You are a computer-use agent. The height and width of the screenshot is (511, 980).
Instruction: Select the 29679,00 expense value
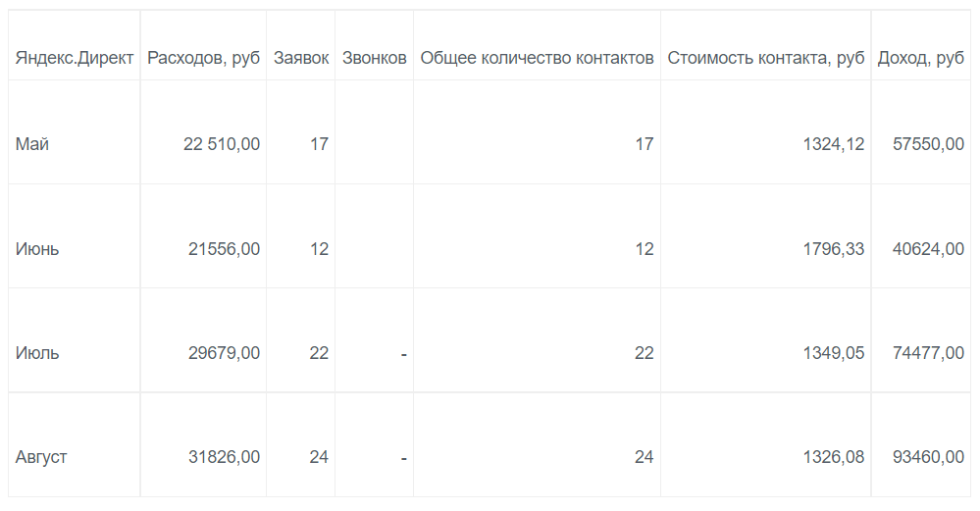(x=225, y=353)
